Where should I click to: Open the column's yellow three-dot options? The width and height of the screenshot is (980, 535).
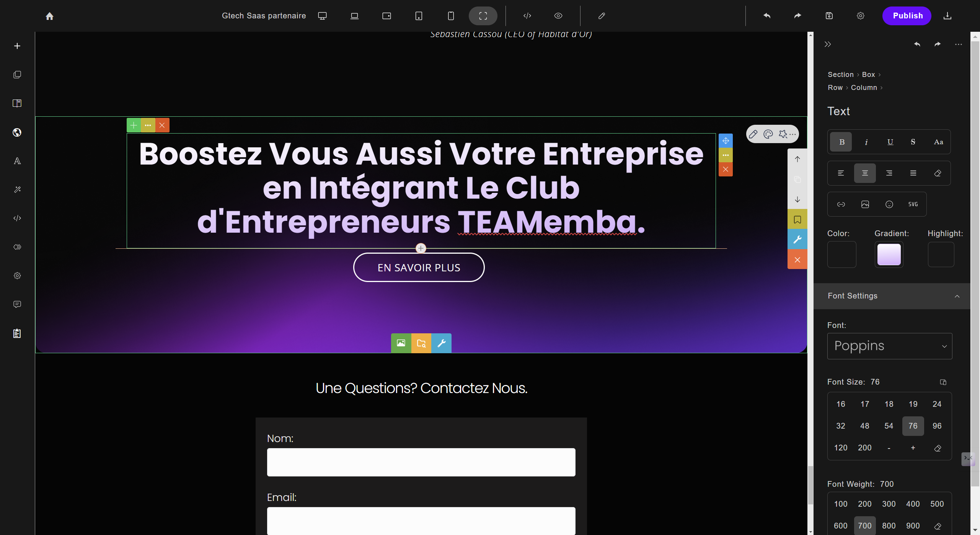pos(148,125)
